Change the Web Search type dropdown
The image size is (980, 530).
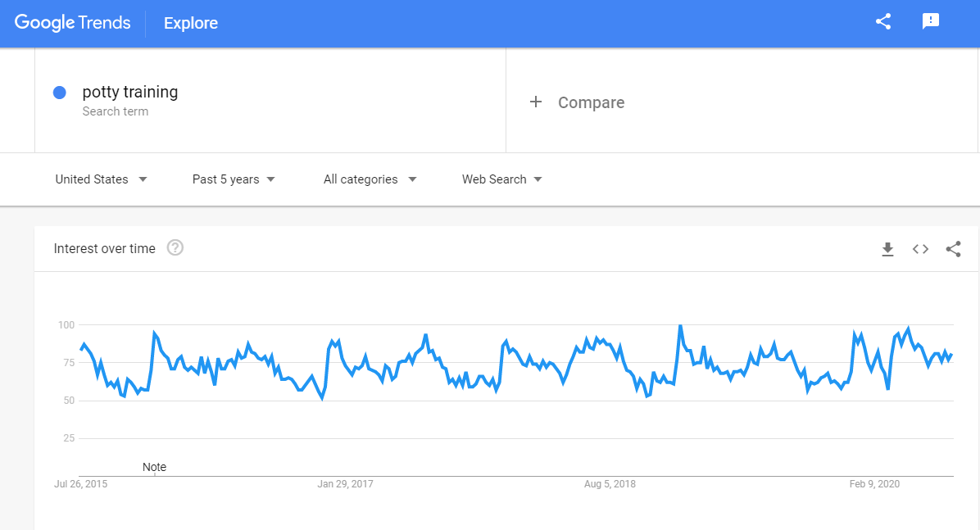click(501, 179)
